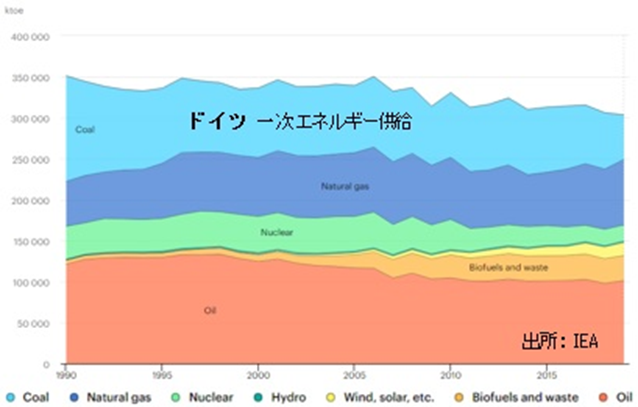Screen dimensions: 638x407
Task: Toggle the Coal series legend label
Action: click(x=36, y=398)
